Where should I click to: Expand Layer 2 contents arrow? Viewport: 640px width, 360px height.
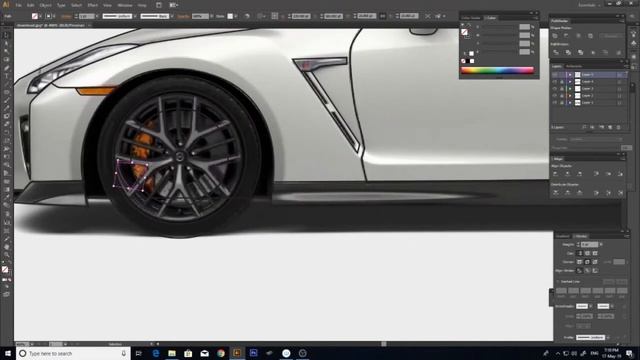pos(570,96)
